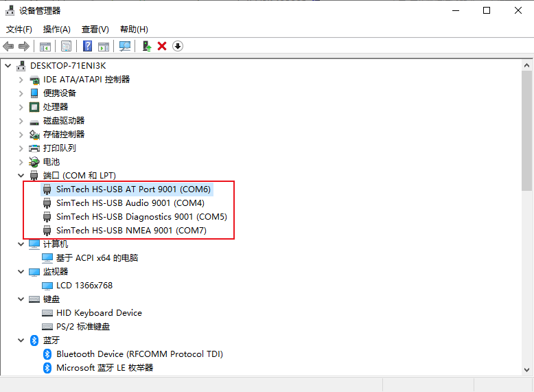Collapse the 计算机 node

[21, 244]
